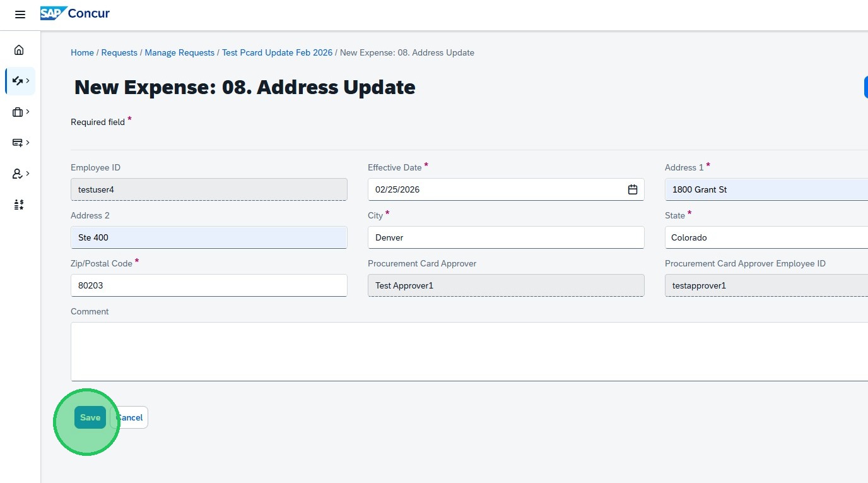
Task: Open the State Colorado dropdown
Action: [766, 237]
